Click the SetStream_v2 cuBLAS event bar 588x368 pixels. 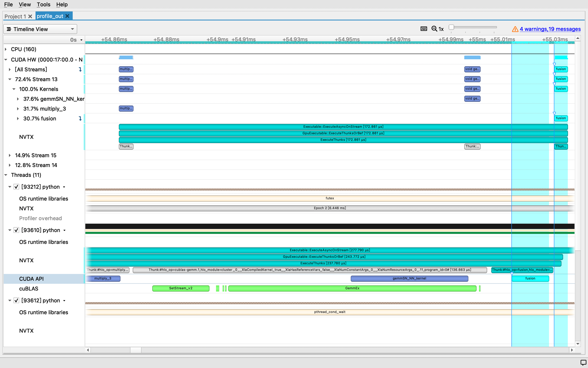pos(181,288)
